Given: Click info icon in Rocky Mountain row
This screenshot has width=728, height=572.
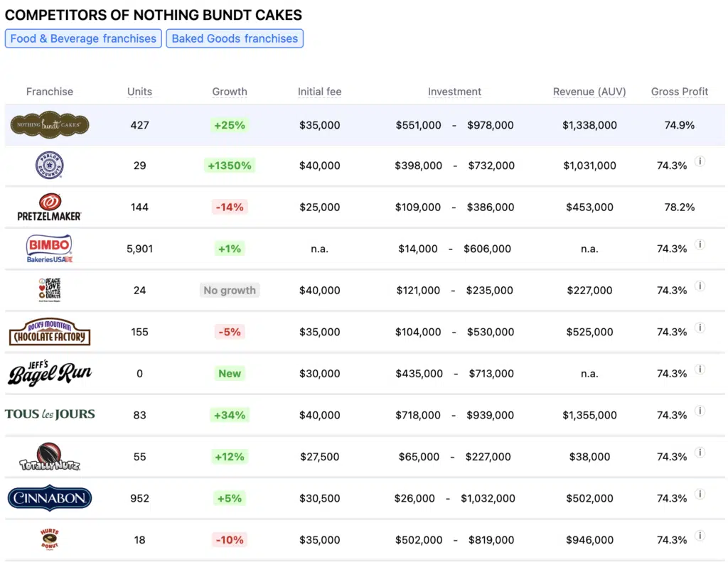Looking at the screenshot, I should (x=700, y=328).
